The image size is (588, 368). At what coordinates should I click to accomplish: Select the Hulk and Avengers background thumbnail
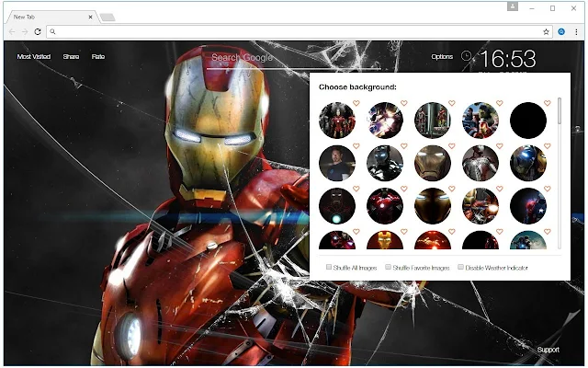(x=481, y=121)
